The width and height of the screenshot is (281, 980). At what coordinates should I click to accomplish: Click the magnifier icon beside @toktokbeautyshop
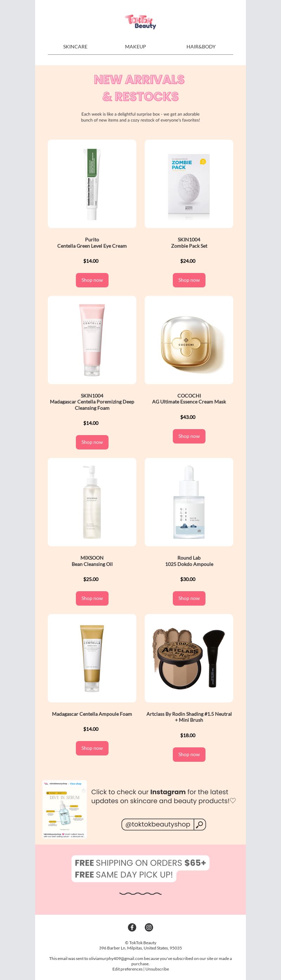pos(200,825)
